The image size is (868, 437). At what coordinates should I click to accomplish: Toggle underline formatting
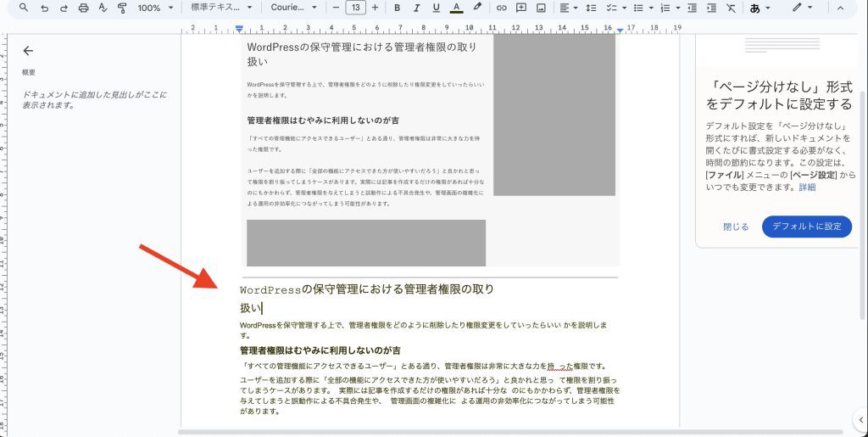click(x=436, y=8)
